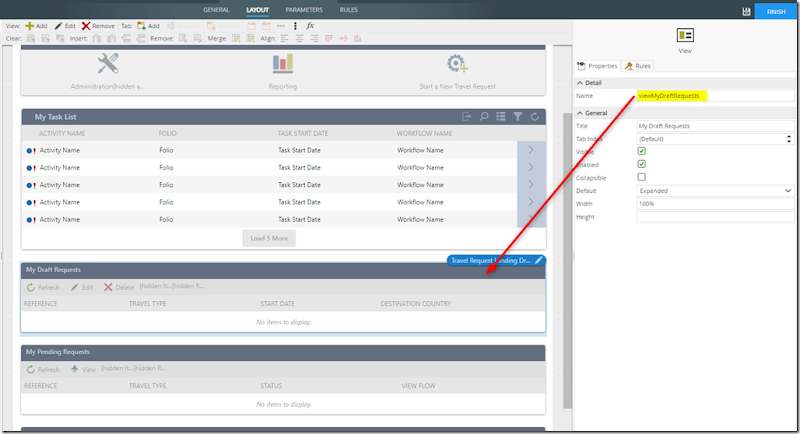Screen dimensions: 800x434
Task: Click the Title field My Draft Requests
Action: coord(715,126)
